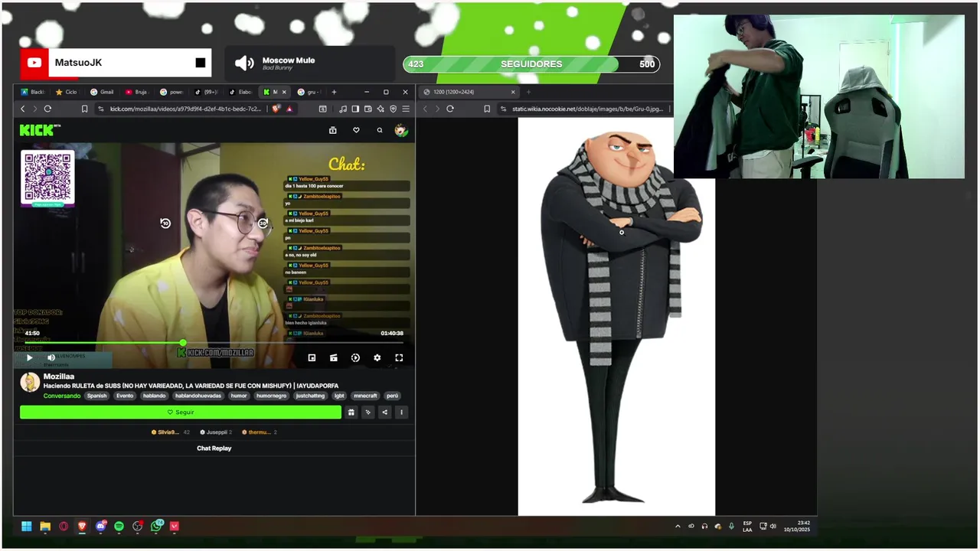
Task: Select the Evento tag
Action: click(x=125, y=396)
